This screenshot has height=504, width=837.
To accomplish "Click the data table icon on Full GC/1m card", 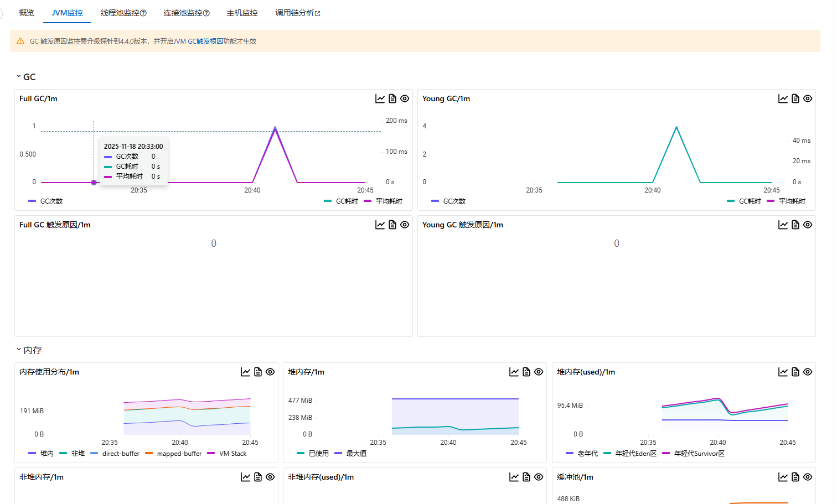I will pos(392,98).
